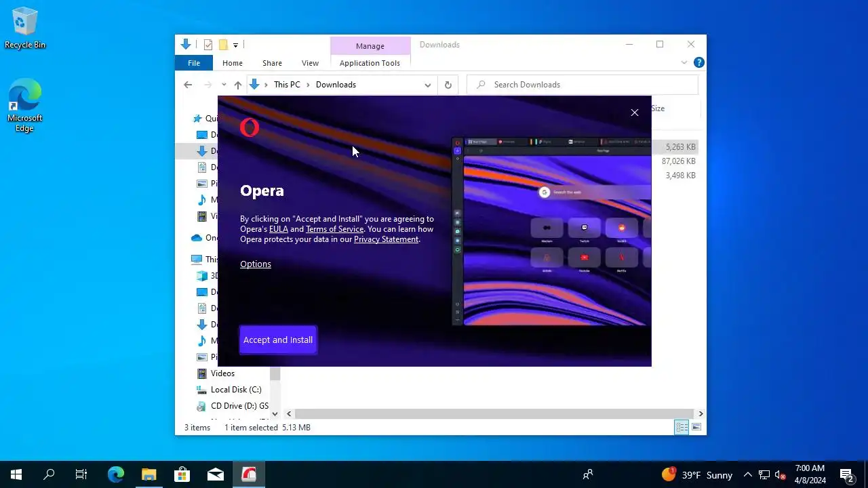Open Task View on the taskbar
This screenshot has width=868, height=488.
[x=81, y=474]
